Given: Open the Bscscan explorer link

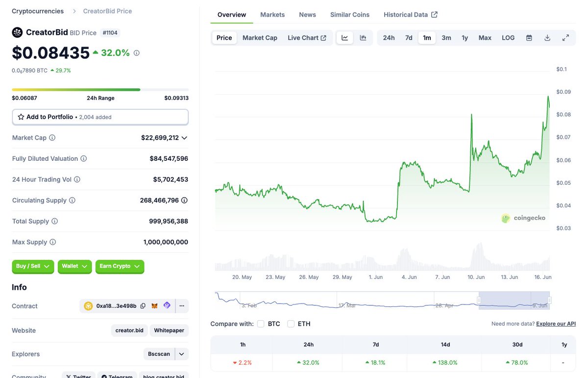Looking at the screenshot, I should [159, 354].
